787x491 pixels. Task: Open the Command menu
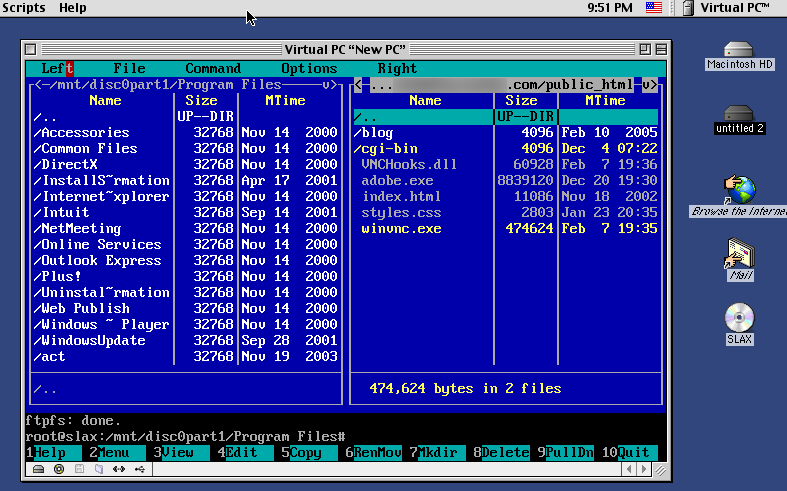213,69
